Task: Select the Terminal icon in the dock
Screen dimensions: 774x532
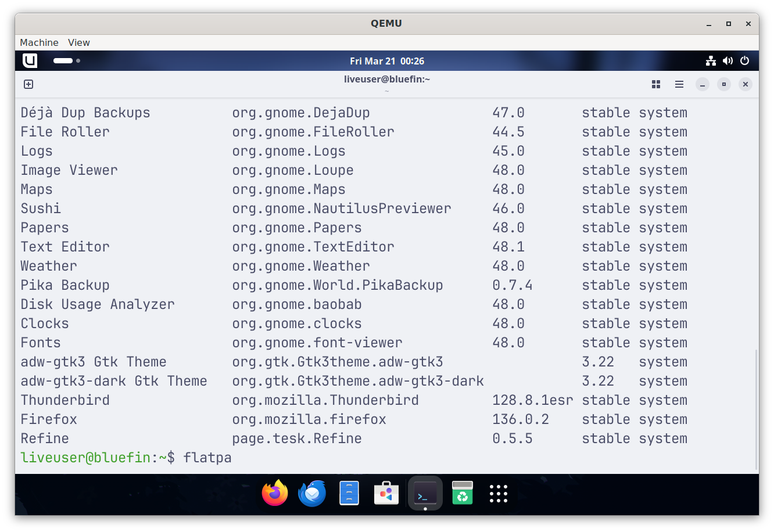Action: pyautogui.click(x=425, y=493)
